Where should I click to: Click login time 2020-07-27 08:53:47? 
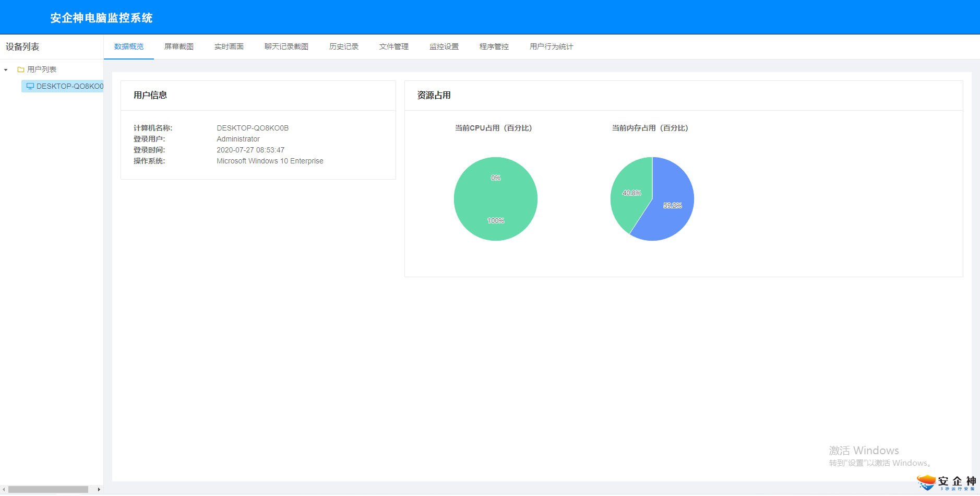tap(250, 150)
